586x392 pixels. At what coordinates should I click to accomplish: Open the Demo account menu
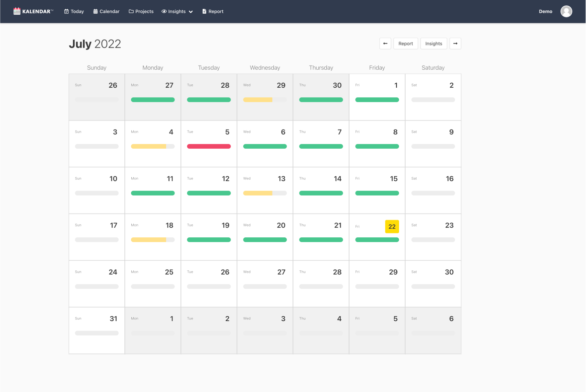(545, 11)
